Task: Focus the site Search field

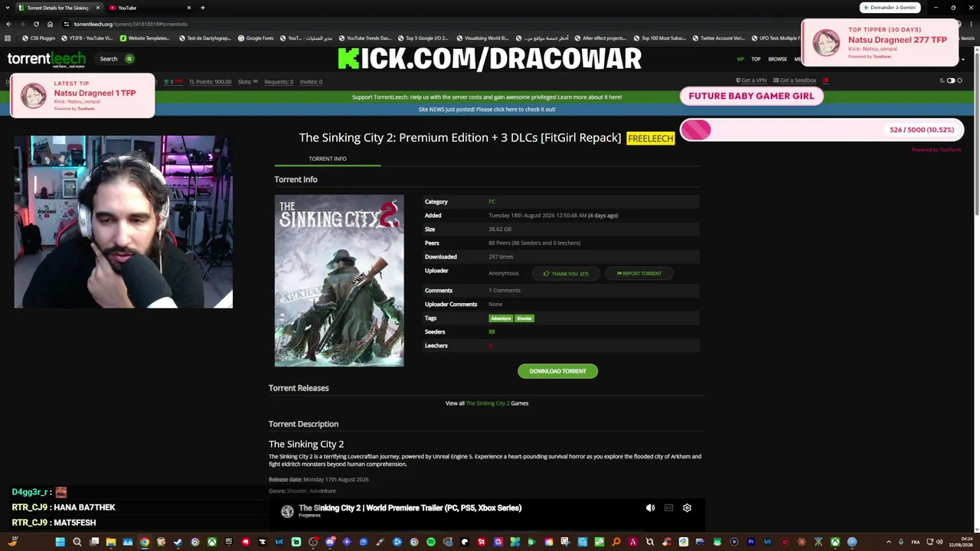Action: (108, 59)
